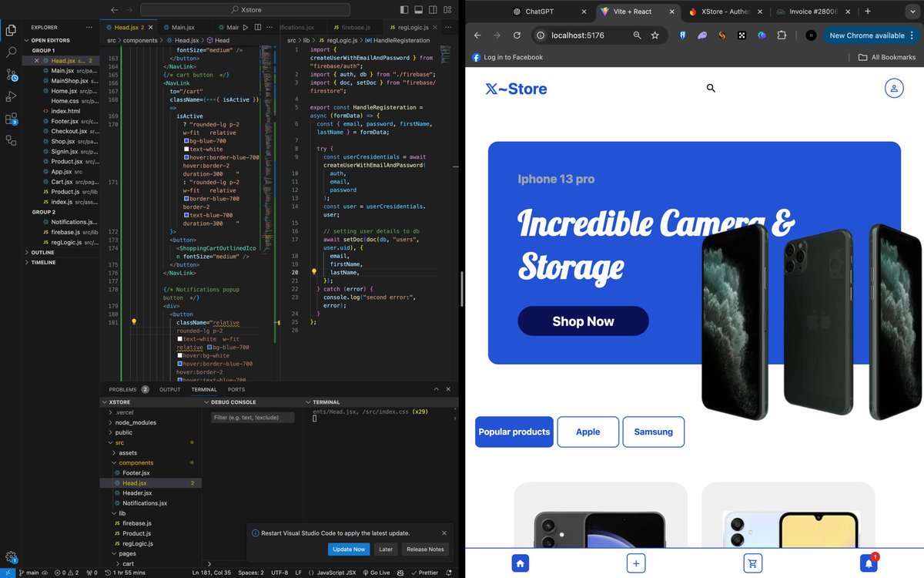Toggle the bottom panel layout icon
Image resolution: width=924 pixels, height=578 pixels.
419,10
